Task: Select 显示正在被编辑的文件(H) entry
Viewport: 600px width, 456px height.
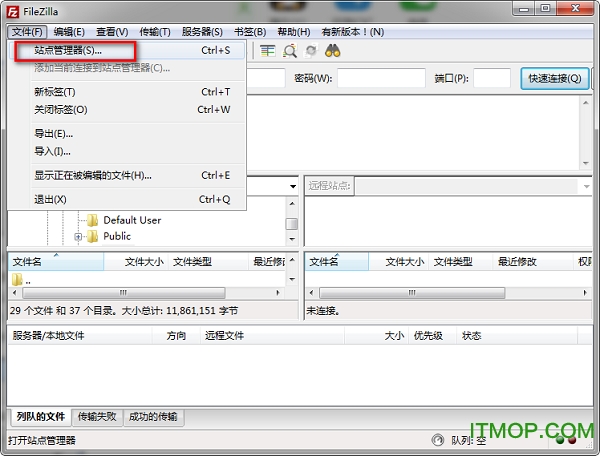Action: click(126, 176)
